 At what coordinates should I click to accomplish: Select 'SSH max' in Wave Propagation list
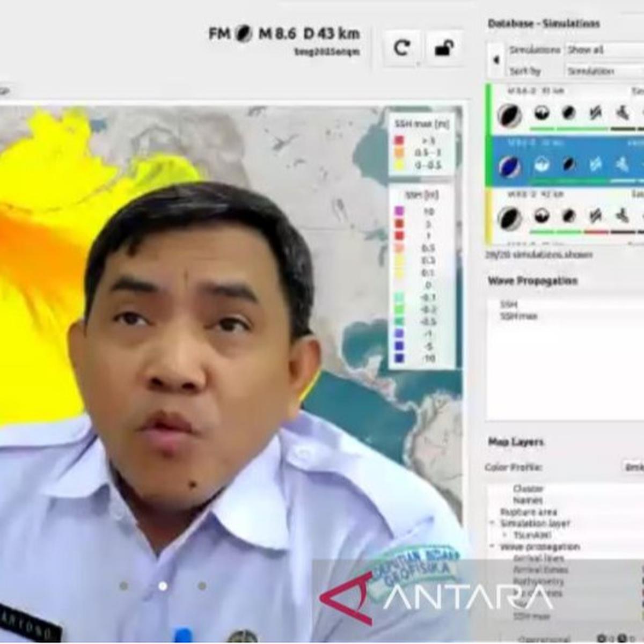[518, 317]
